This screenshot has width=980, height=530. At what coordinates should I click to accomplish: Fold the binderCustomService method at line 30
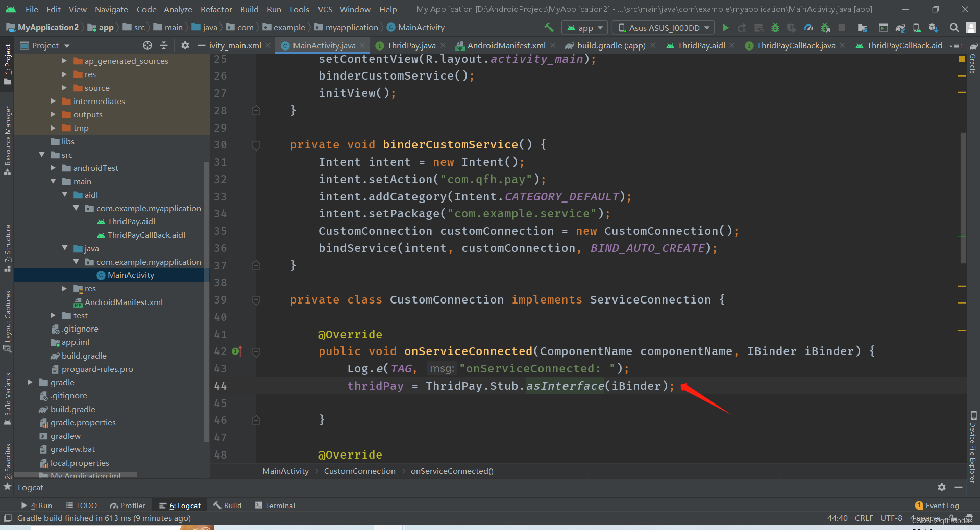pos(256,145)
